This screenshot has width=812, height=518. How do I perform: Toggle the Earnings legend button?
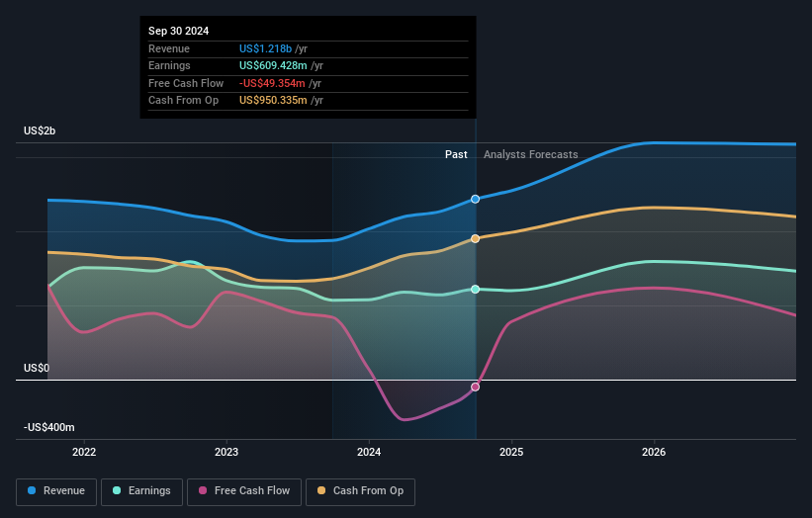pyautogui.click(x=141, y=491)
